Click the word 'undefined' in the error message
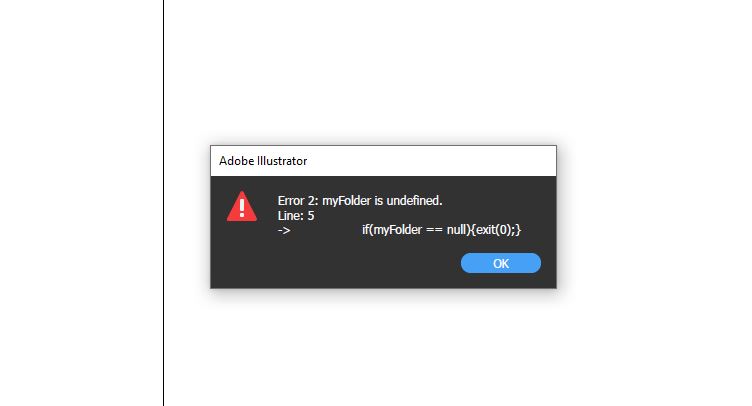This screenshot has width=752, height=406. point(413,200)
